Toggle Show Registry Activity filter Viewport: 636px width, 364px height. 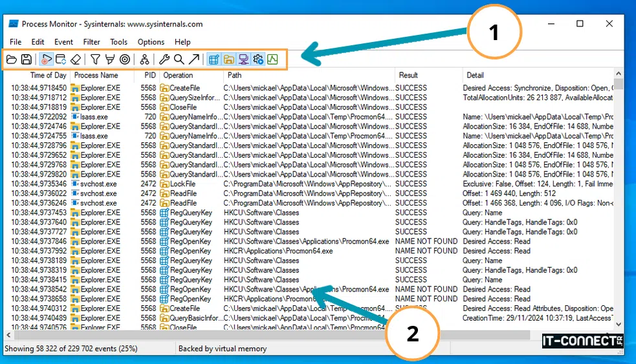tap(214, 59)
